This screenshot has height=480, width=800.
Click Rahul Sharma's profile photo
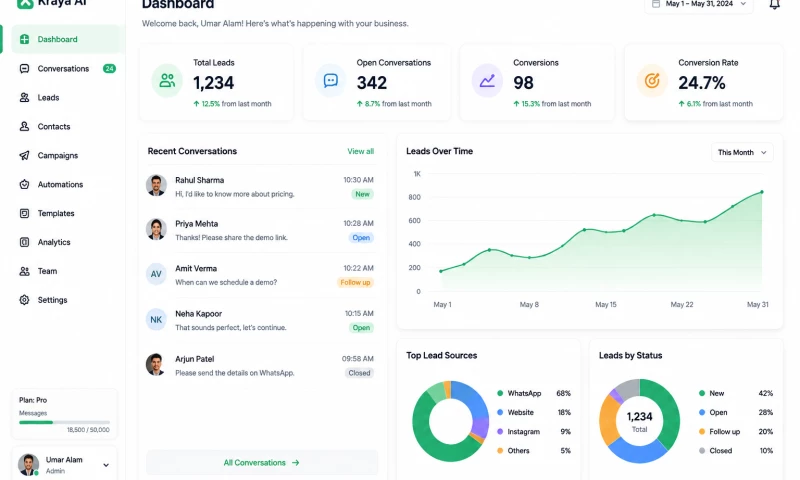(x=156, y=186)
